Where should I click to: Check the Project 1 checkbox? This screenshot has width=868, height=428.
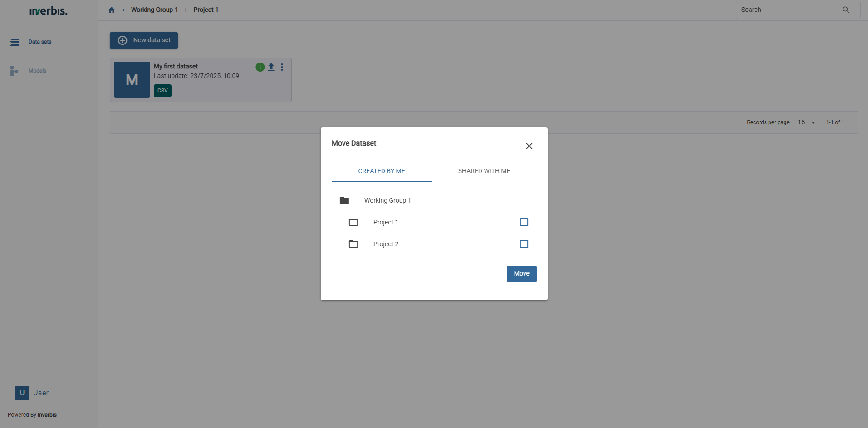click(524, 222)
